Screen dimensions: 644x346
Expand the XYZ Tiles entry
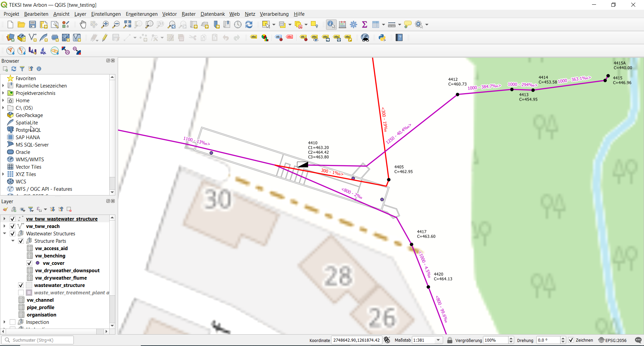[x=3, y=174]
